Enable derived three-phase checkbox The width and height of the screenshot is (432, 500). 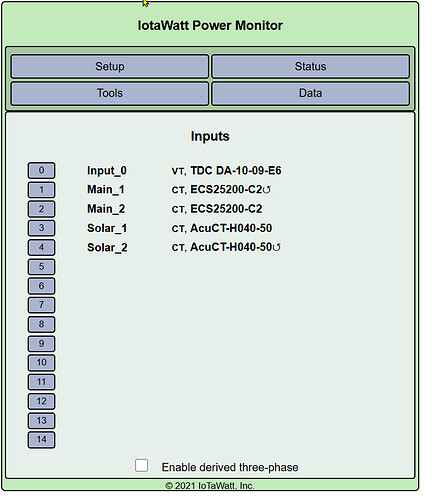[141, 465]
